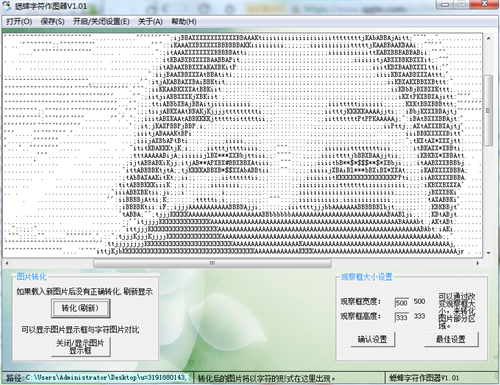Click the 图片转化 group label
The height and width of the screenshot is (385, 500).
[x=32, y=277]
